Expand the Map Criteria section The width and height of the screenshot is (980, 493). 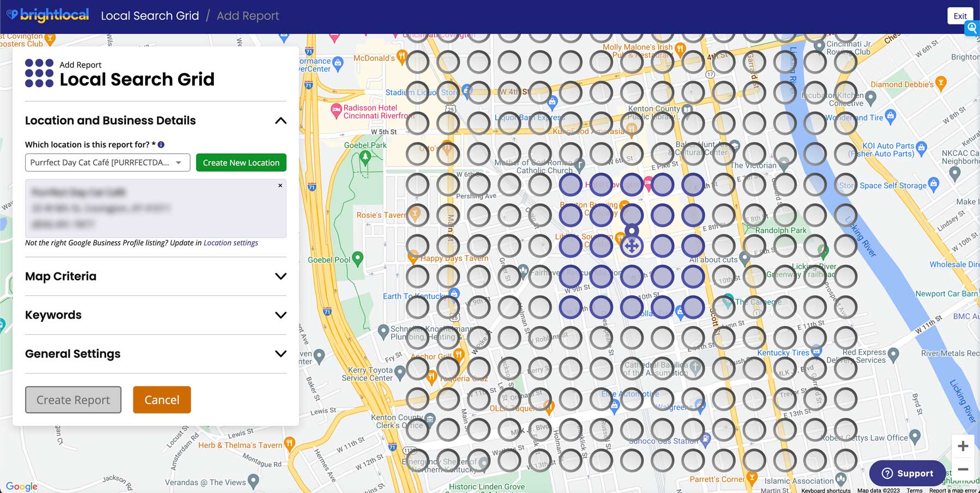[x=281, y=276]
